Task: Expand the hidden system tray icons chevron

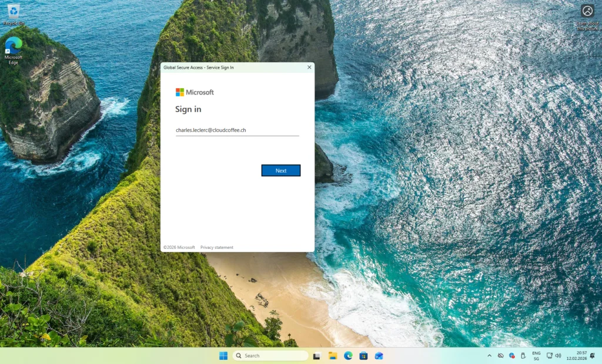Action: coord(489,356)
